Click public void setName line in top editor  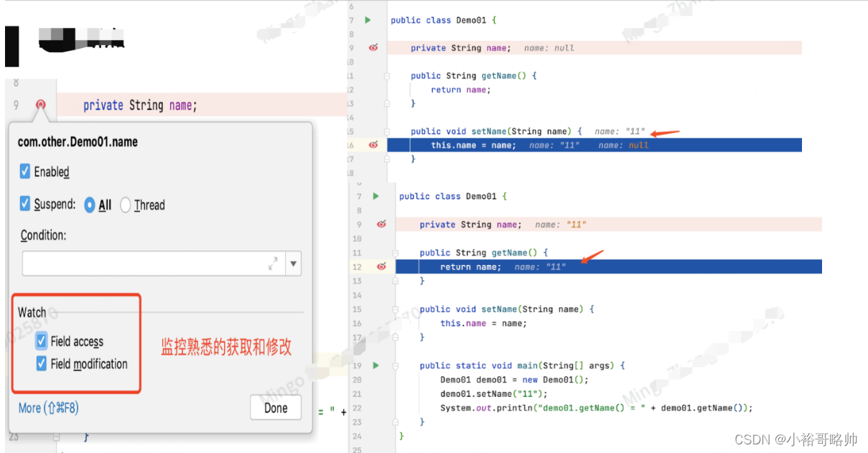496,131
